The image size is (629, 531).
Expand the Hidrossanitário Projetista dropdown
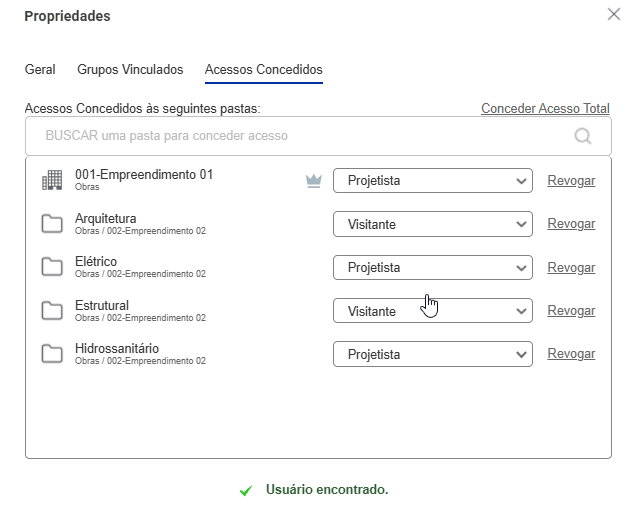(433, 354)
